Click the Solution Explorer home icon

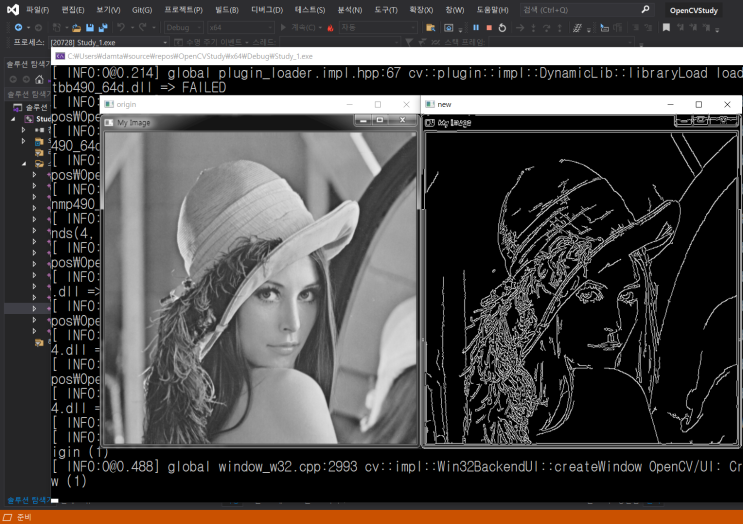(39, 79)
